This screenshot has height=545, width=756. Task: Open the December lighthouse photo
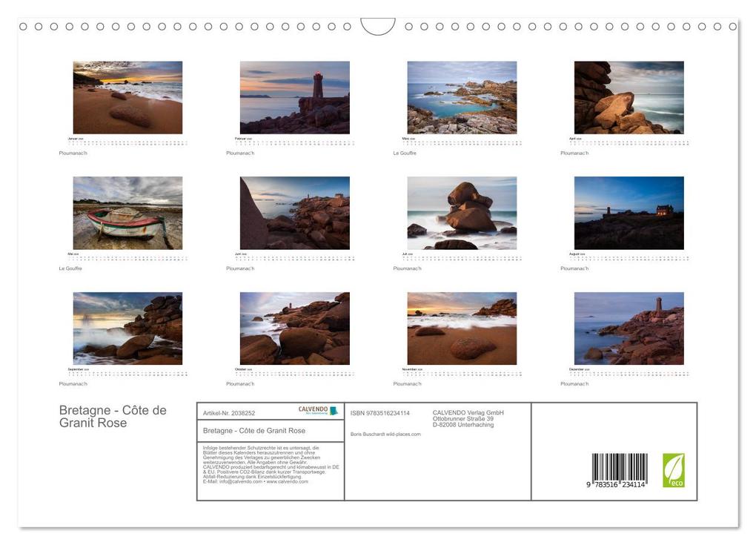(x=629, y=328)
